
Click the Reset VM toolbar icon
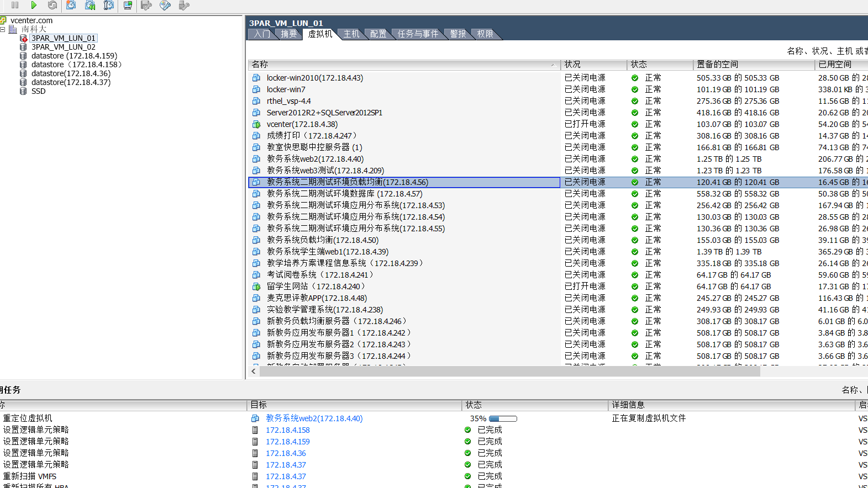[52, 5]
